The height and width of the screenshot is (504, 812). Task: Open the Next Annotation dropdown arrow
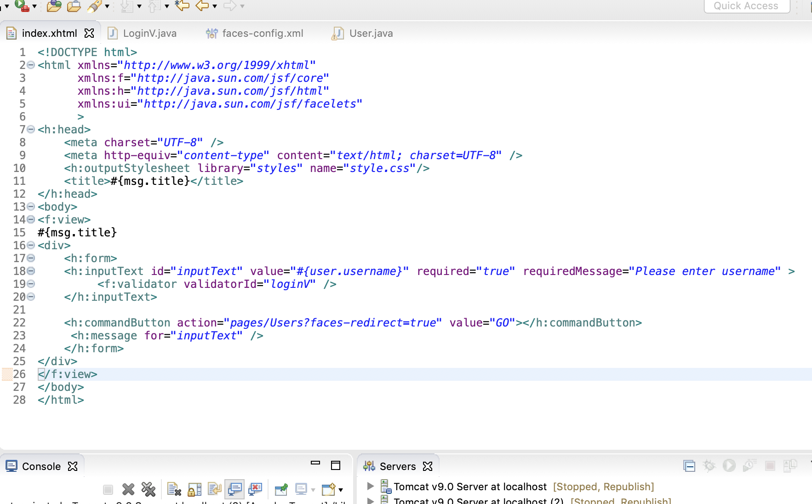[x=139, y=6]
